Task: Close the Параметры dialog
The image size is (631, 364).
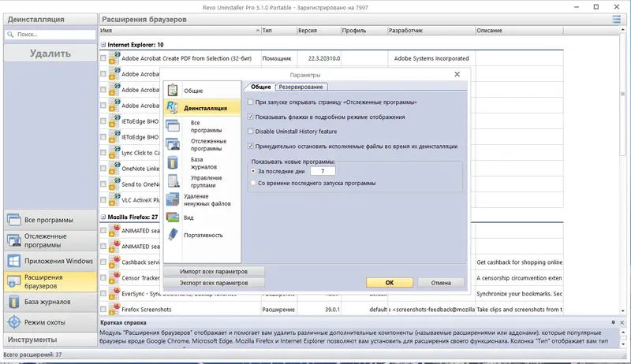Action: tap(457, 74)
